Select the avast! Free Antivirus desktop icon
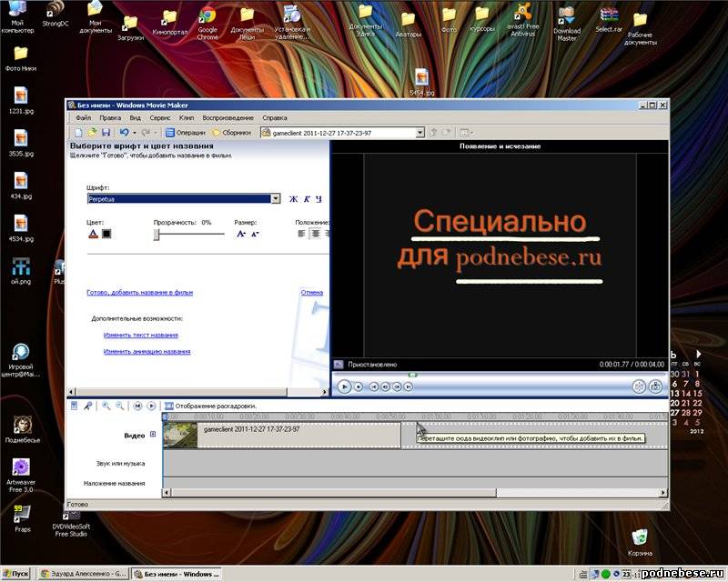The height and width of the screenshot is (582, 728). 522,20
